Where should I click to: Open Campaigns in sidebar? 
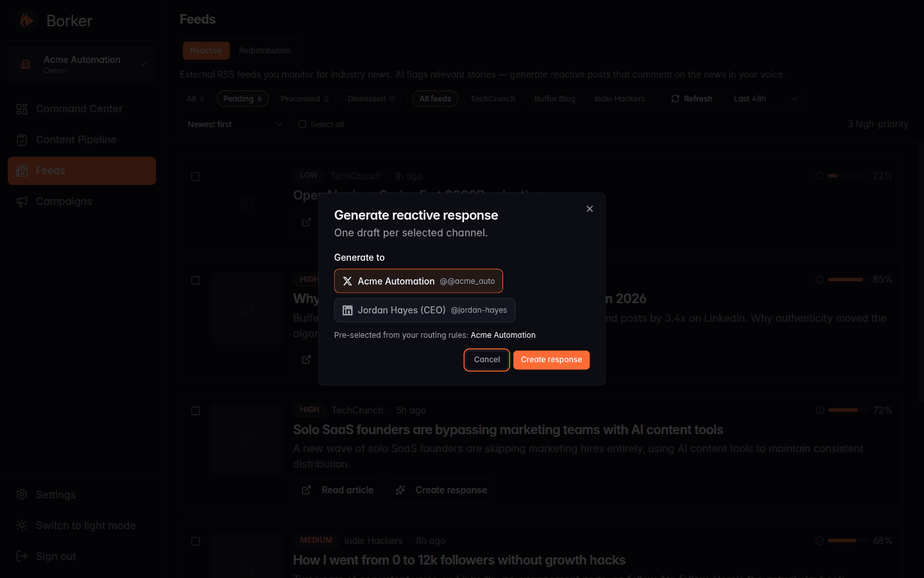[x=82, y=202]
